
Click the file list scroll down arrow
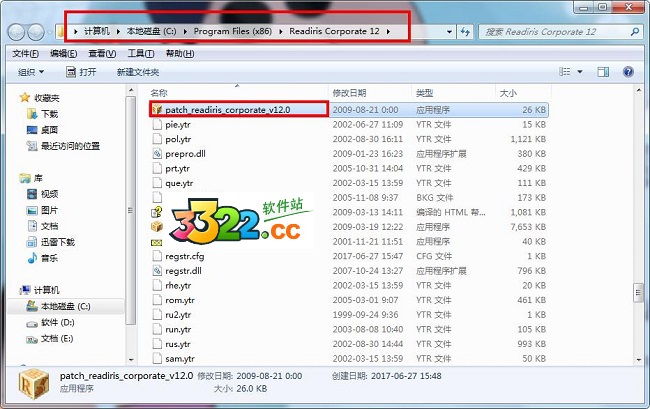[x=638, y=359]
